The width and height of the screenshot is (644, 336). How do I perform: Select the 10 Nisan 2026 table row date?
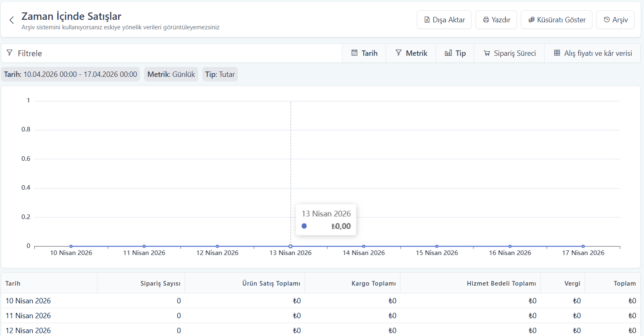pyautogui.click(x=28, y=301)
